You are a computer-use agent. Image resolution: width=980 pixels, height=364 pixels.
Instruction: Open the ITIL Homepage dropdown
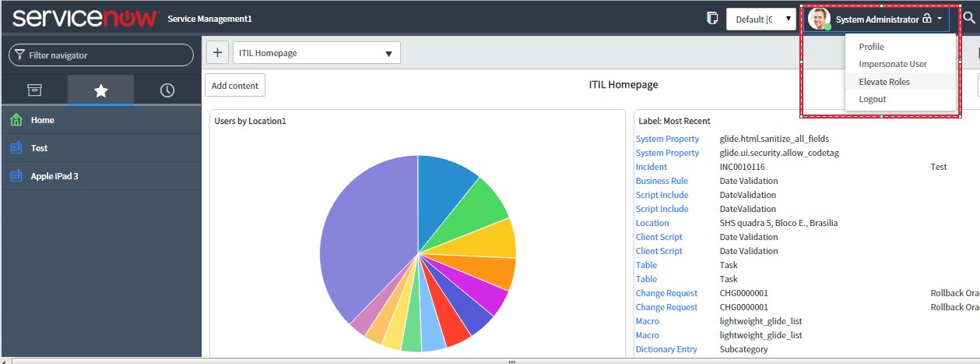[317, 53]
